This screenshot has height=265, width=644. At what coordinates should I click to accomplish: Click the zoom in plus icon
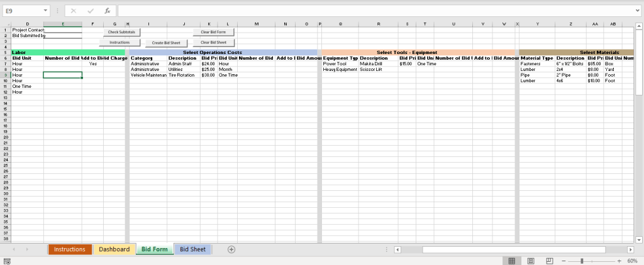[619, 261]
